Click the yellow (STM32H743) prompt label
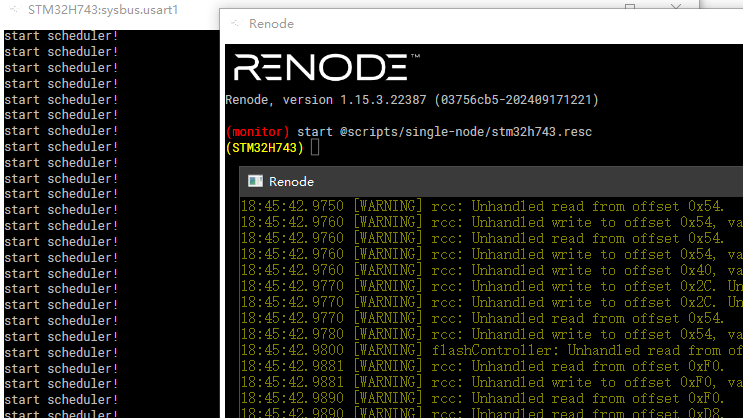This screenshot has width=743, height=418. (264, 148)
